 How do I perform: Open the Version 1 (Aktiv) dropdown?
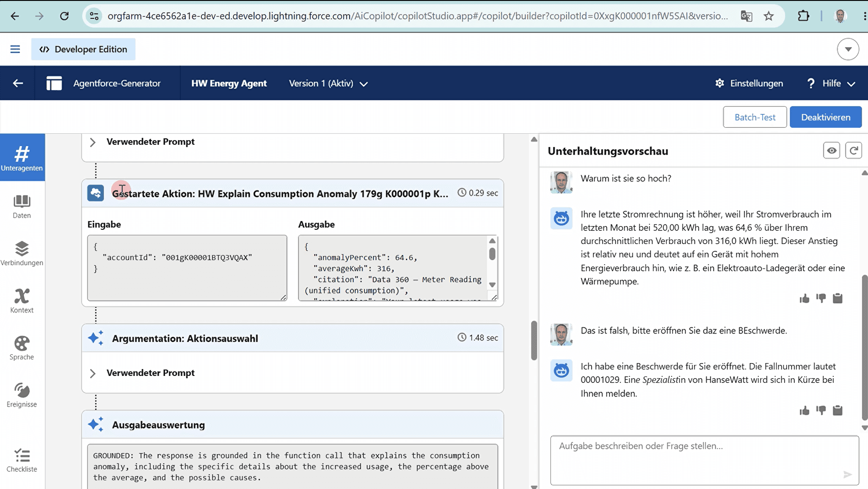pos(328,83)
